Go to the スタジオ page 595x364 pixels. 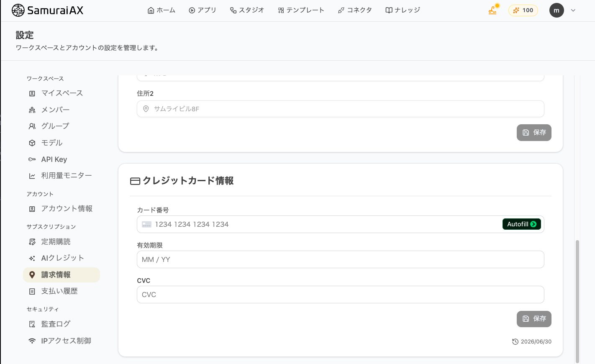pos(247,10)
